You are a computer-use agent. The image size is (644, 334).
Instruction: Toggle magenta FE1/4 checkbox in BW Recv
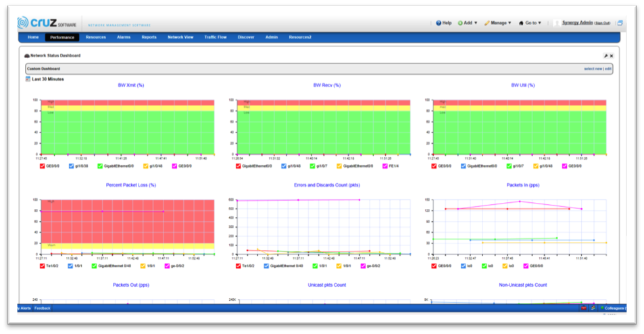(385, 166)
